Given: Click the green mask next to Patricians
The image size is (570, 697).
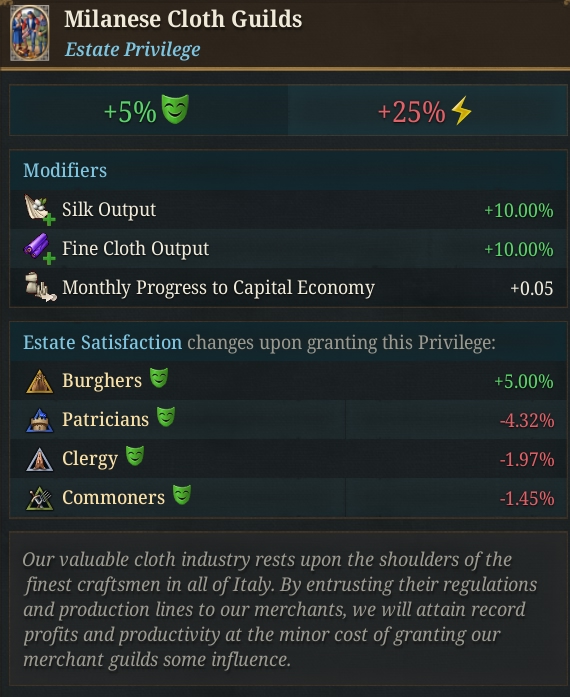Looking at the screenshot, I should [x=166, y=417].
